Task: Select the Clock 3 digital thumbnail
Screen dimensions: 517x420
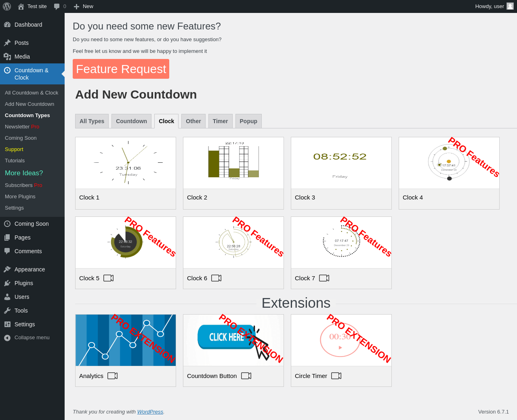Action: (341, 163)
